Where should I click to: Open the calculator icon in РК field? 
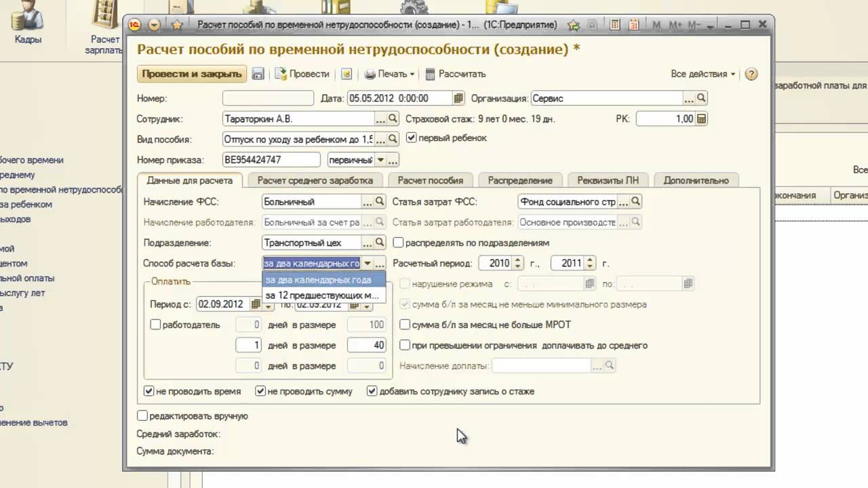pos(702,119)
